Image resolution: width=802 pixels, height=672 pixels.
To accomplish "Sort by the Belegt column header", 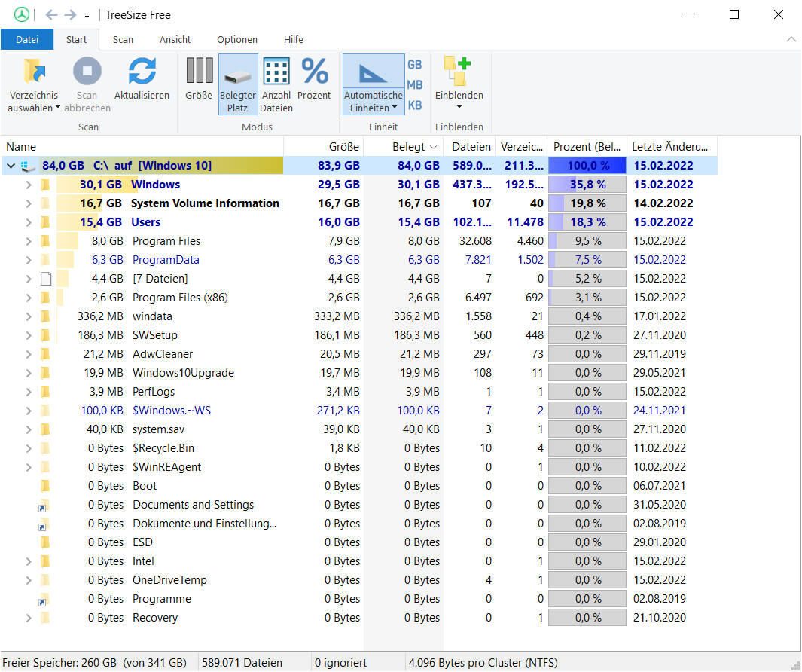I will coord(404,147).
